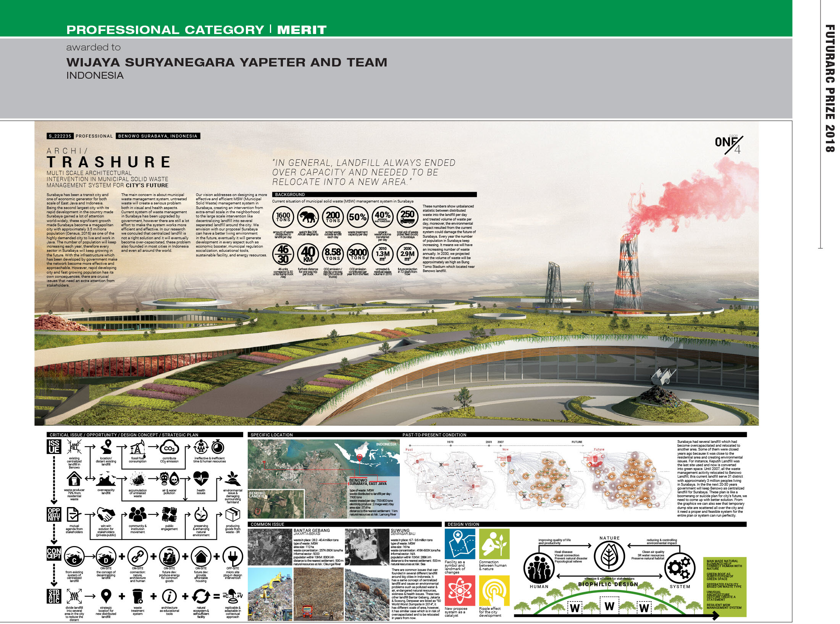Click the CTRL+C CTRL+V replicable icon
The image size is (840, 624).
(x=233, y=596)
